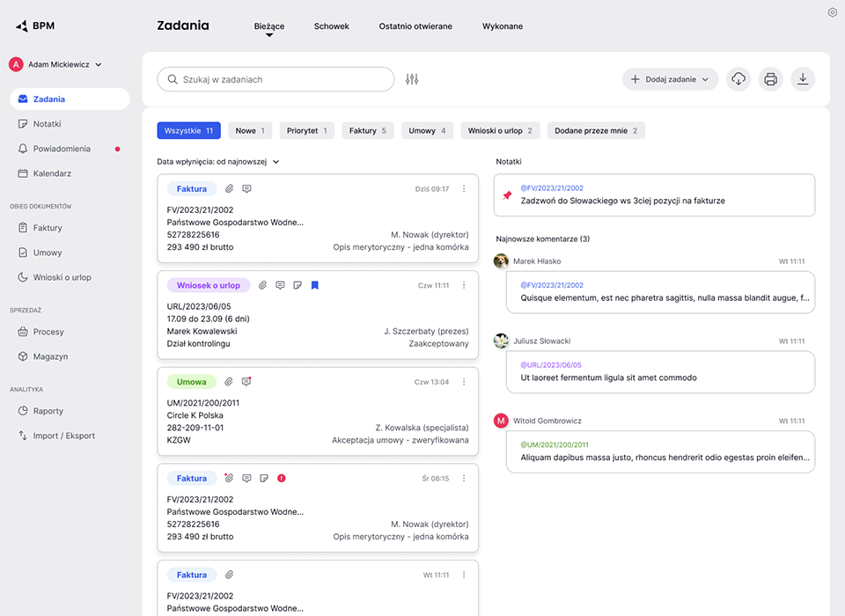The height and width of the screenshot is (616, 845).
Task: Open the three-dot menu on the Umowa card
Action: (464, 382)
